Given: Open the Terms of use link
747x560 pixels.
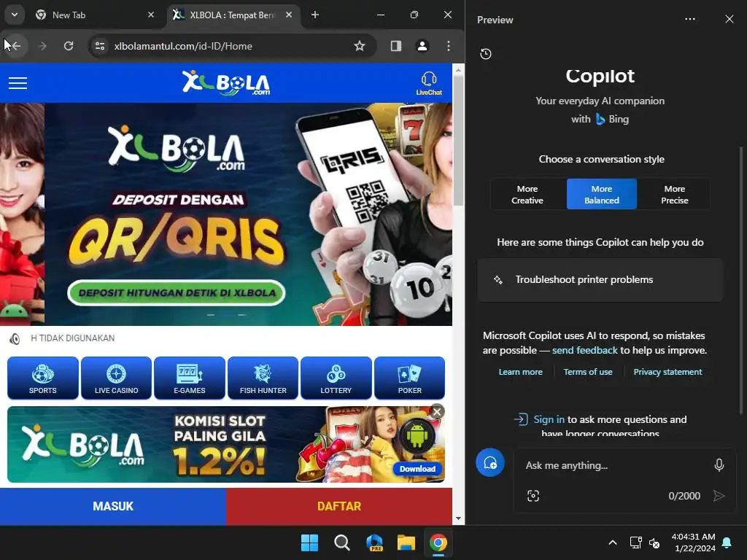Looking at the screenshot, I should [588, 372].
